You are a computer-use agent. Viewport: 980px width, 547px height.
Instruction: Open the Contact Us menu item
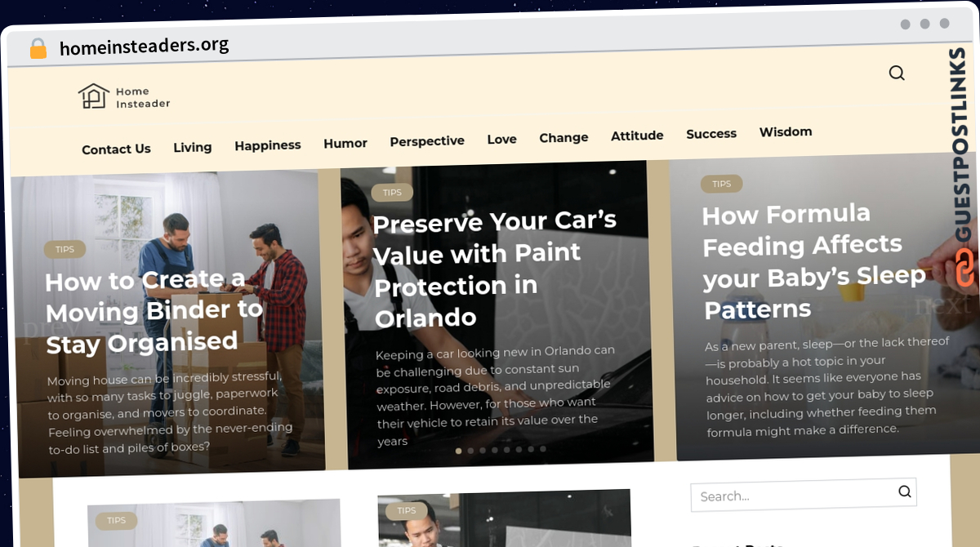tap(116, 149)
